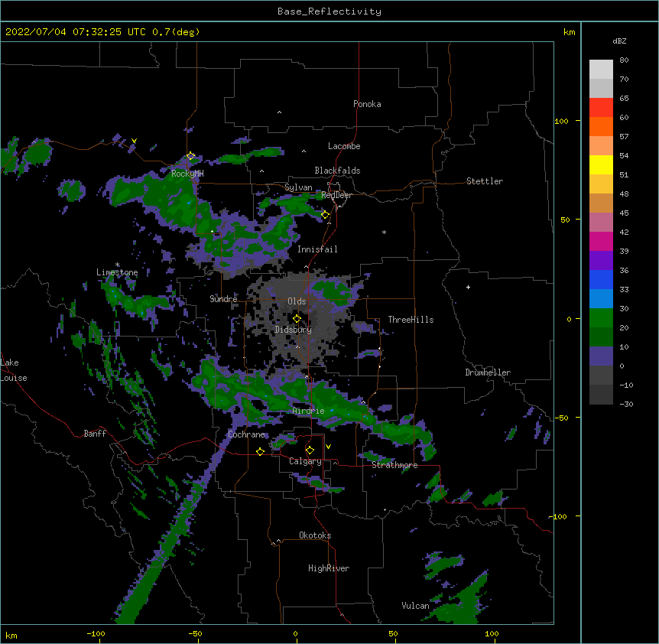Viewport: 659px width, 644px height.
Task: Click the yellow diamond marker beside RockyMH
Action: tap(191, 156)
